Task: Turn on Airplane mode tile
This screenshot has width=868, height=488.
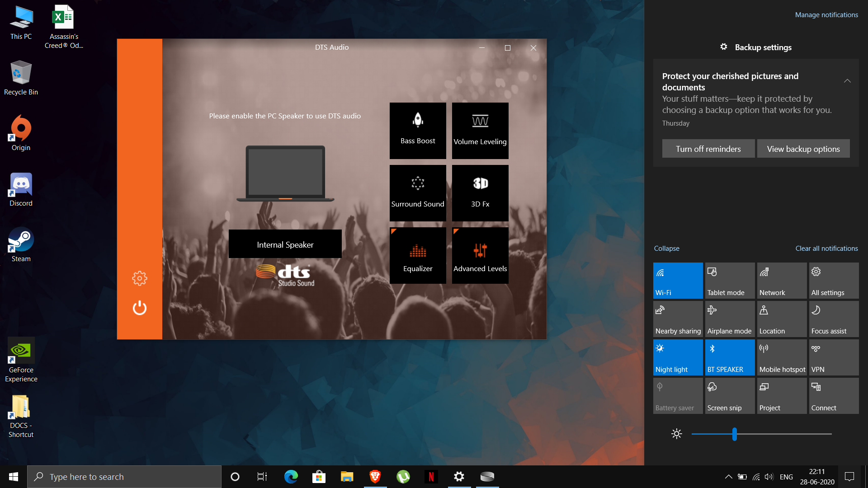Action: tap(730, 319)
